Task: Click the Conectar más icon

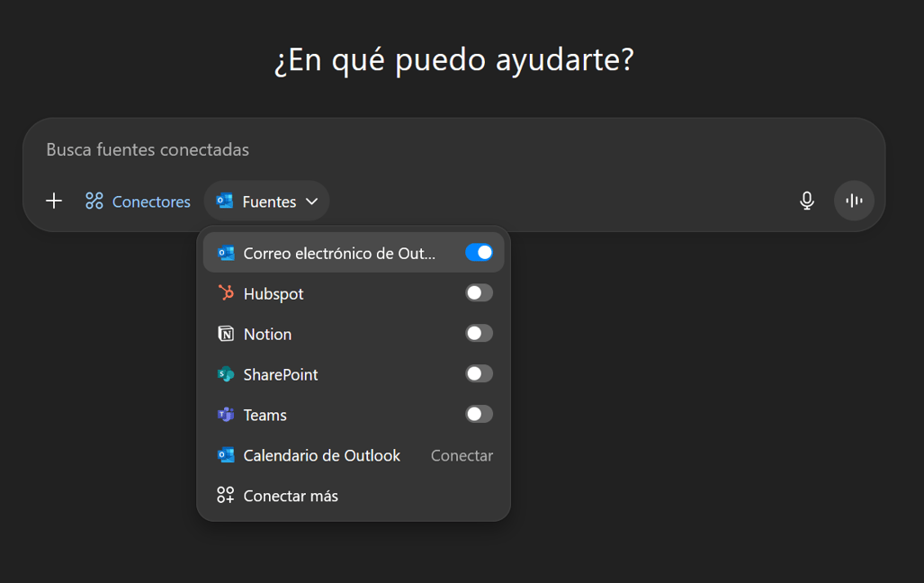Action: tap(226, 496)
